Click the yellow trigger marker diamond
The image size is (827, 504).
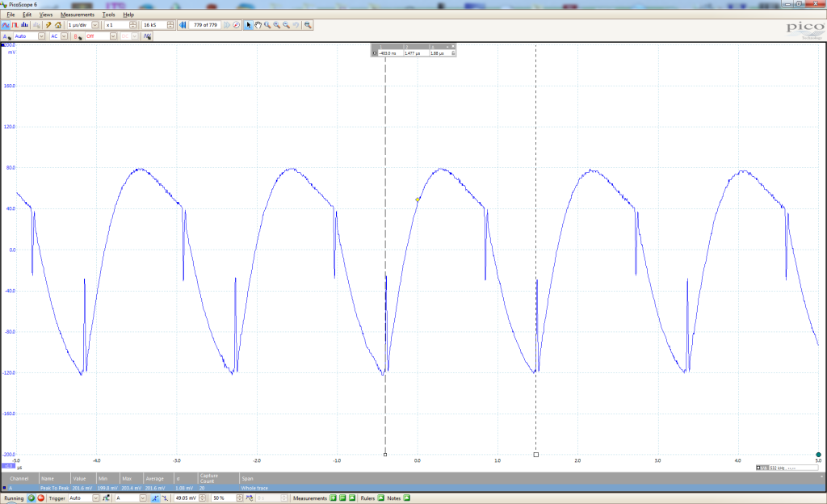pos(418,199)
